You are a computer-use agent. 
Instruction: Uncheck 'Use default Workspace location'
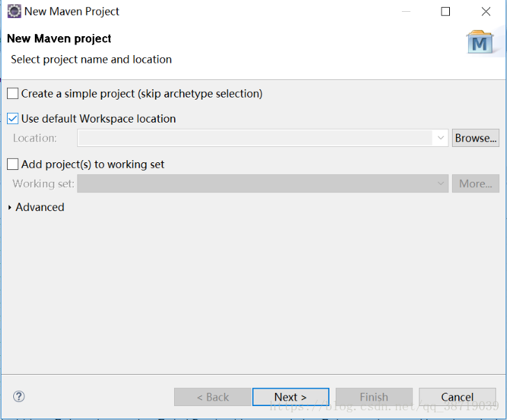13,119
